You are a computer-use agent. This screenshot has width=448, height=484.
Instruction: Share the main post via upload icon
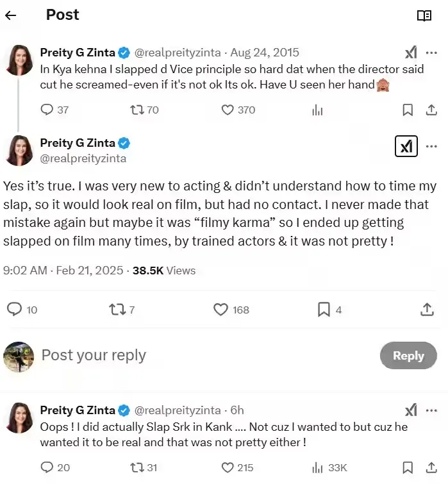click(427, 310)
